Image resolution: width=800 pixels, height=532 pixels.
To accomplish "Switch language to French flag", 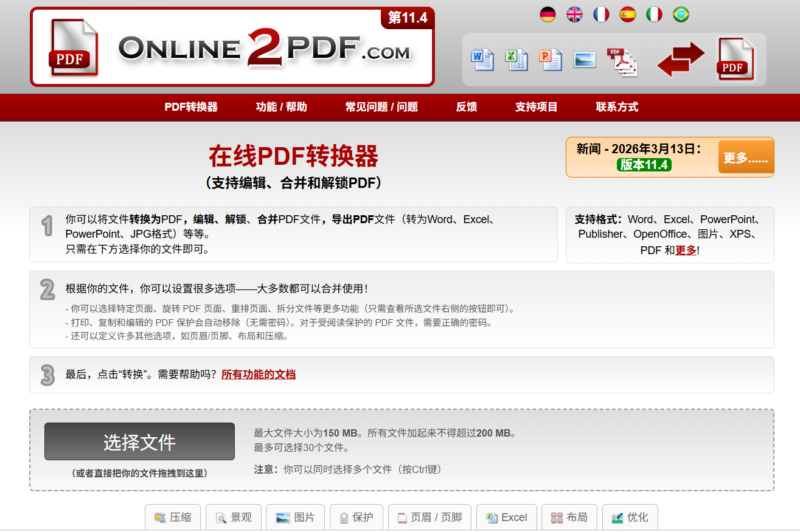I will (x=601, y=15).
